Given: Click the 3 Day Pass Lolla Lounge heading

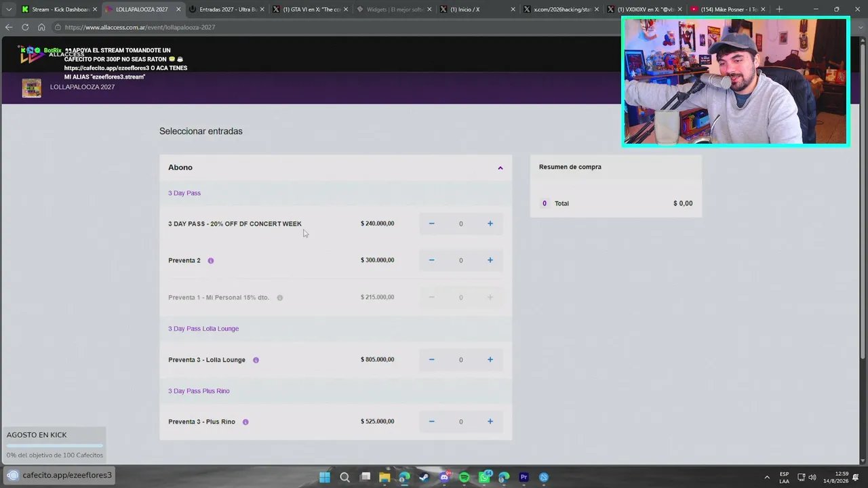Looking at the screenshot, I should point(203,329).
